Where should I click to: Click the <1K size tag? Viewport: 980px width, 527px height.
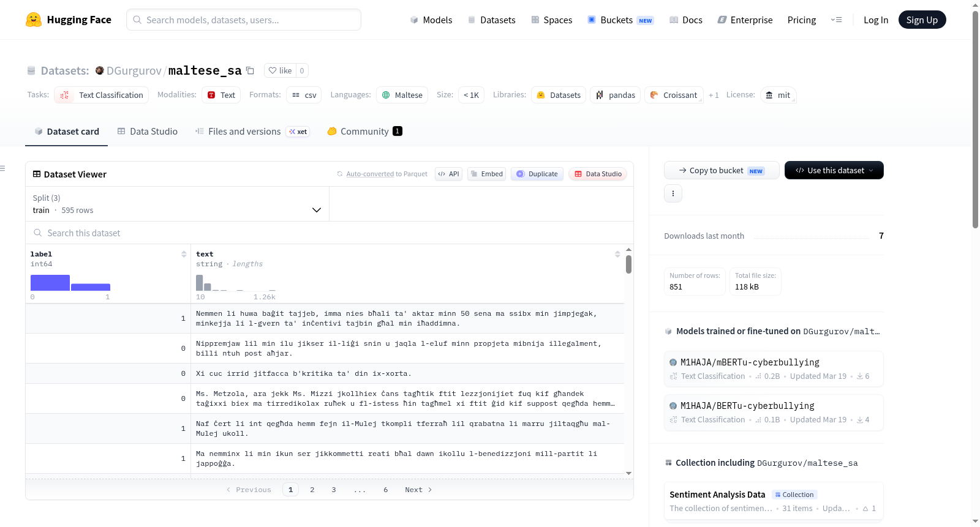click(471, 95)
